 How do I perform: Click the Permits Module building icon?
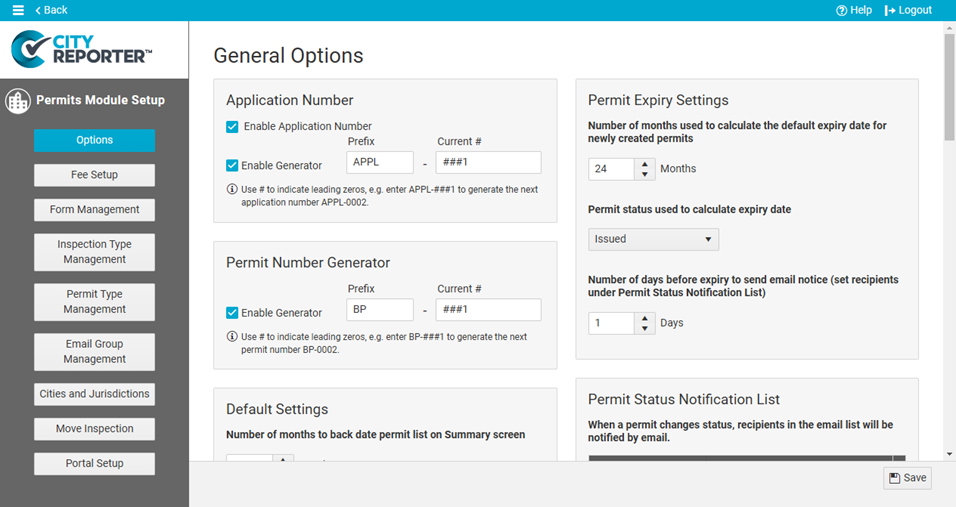click(18, 101)
